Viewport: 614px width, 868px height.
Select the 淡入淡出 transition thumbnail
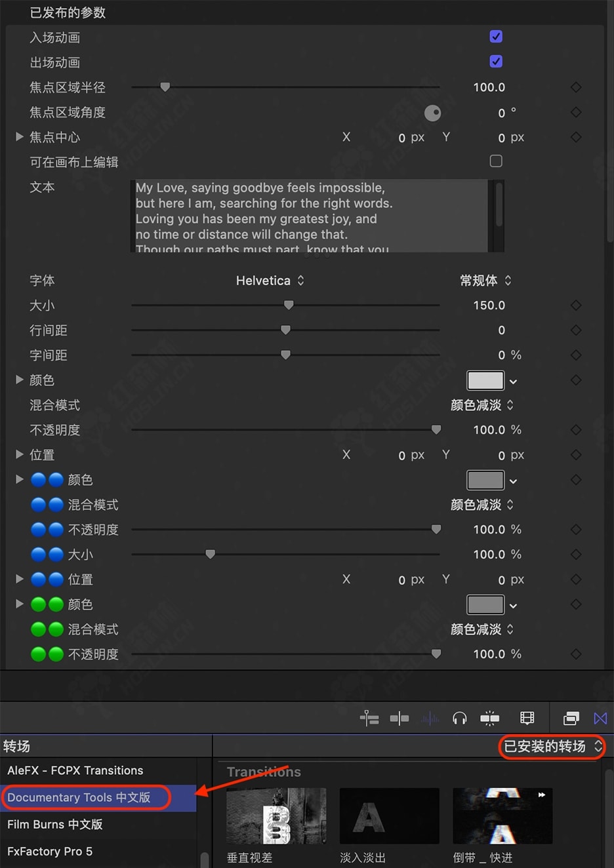click(390, 816)
